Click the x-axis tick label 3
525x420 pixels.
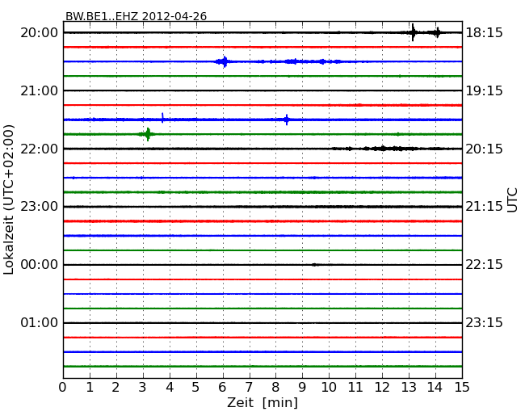click(143, 387)
